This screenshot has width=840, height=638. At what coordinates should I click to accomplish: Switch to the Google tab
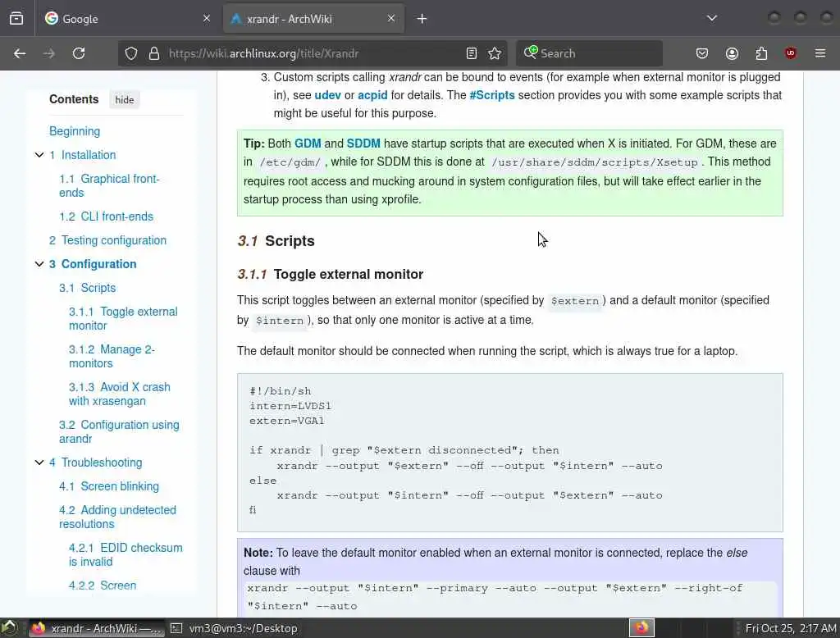(127, 19)
